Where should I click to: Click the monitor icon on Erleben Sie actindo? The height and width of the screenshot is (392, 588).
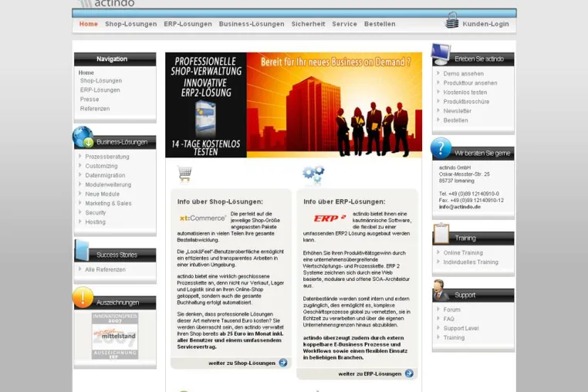click(x=441, y=54)
